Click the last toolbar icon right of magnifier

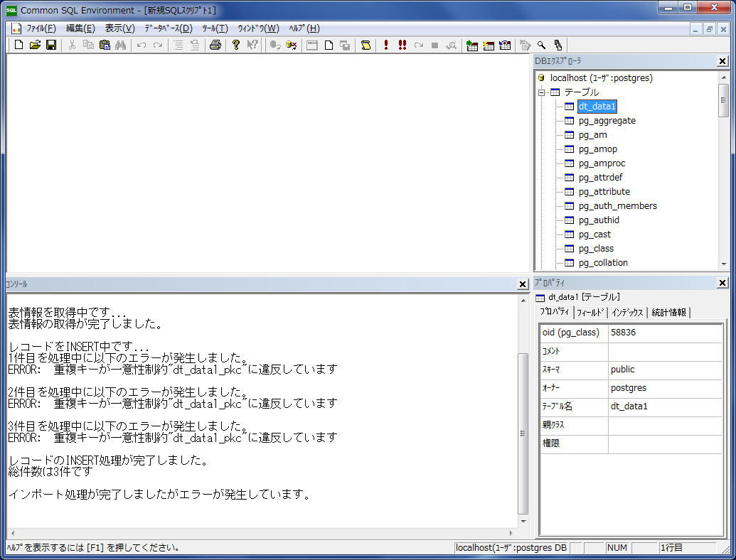point(558,45)
